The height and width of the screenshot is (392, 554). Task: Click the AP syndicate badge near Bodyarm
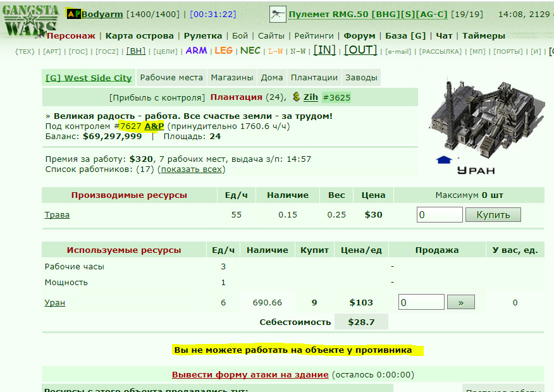[74, 14]
